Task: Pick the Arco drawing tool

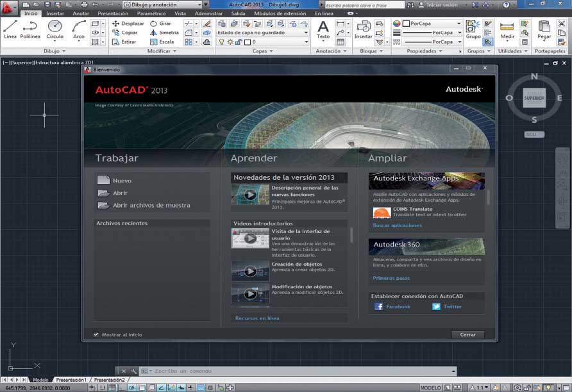Action: click(78, 29)
